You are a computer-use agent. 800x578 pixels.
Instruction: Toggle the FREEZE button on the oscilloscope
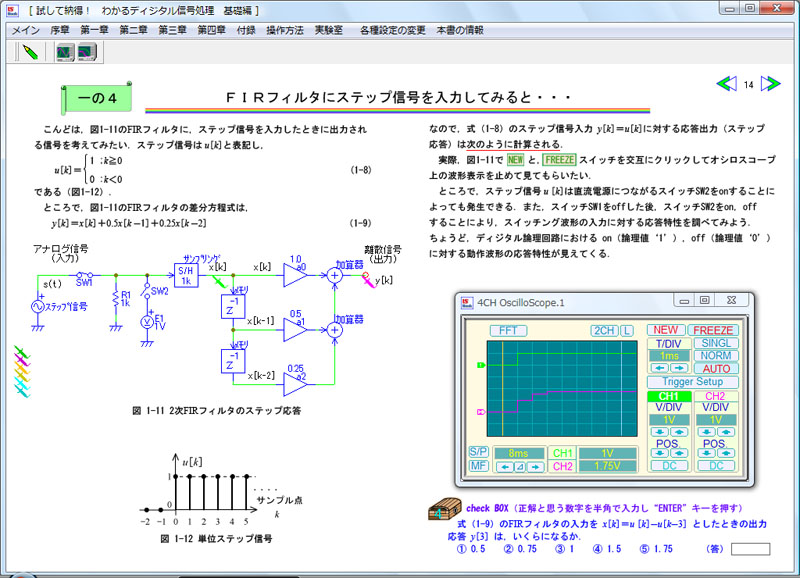[x=713, y=330]
